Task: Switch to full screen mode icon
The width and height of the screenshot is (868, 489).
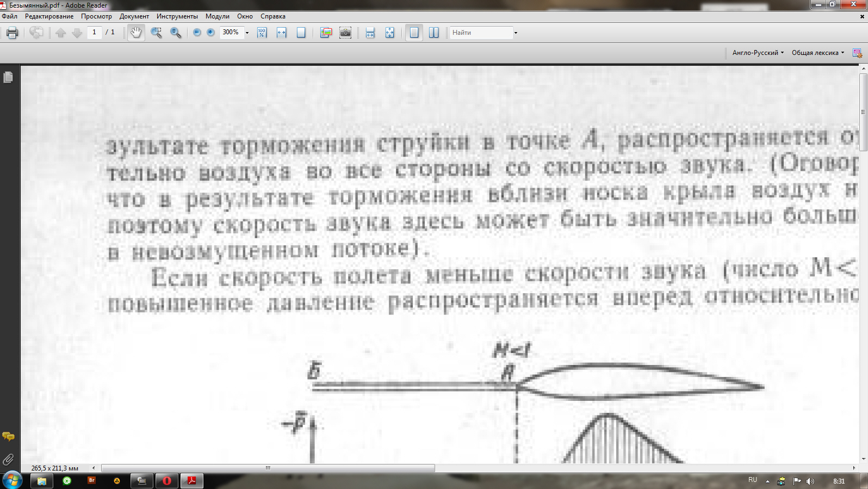Action: click(x=390, y=33)
